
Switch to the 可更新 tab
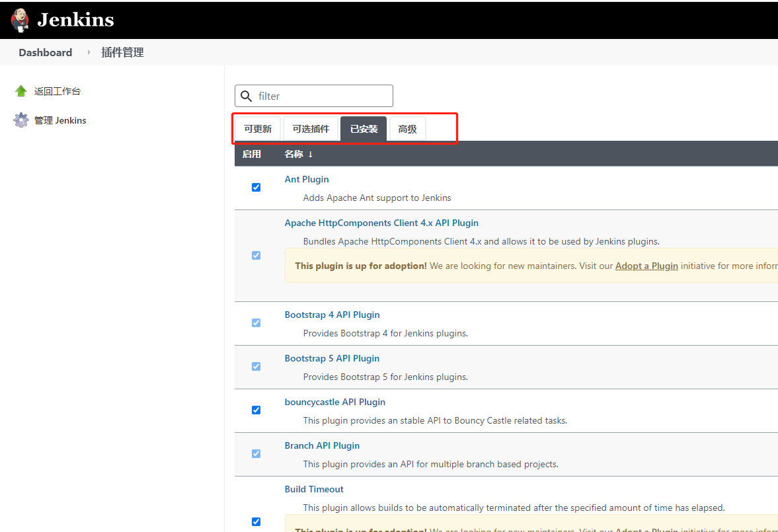click(x=258, y=129)
